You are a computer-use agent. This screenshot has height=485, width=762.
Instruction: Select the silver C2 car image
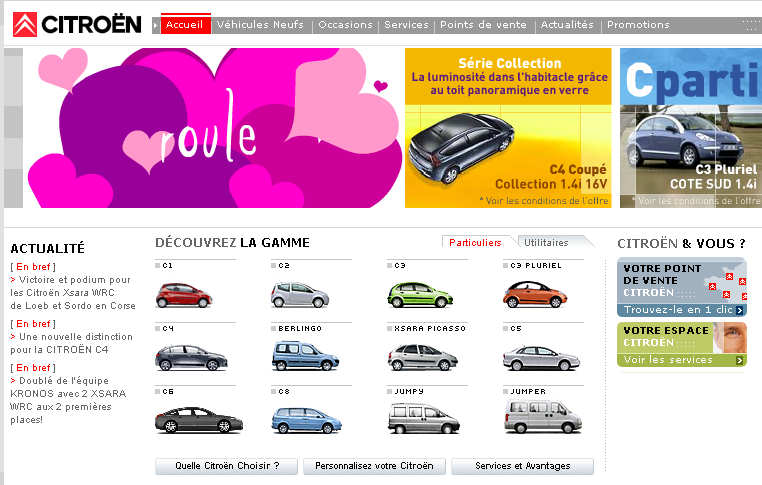point(300,295)
